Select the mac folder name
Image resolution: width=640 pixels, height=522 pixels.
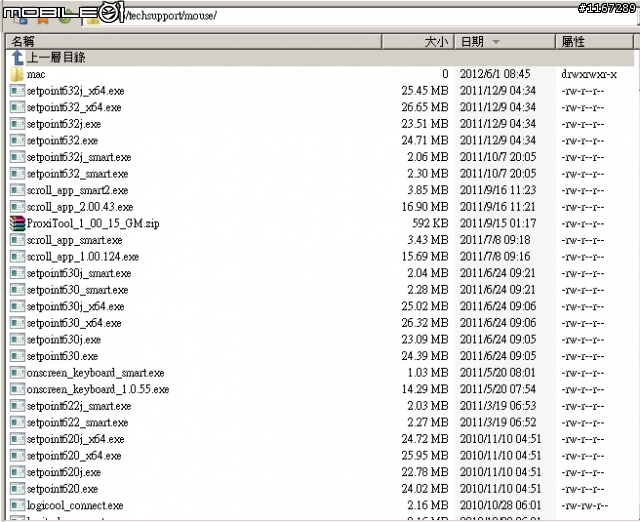point(36,75)
